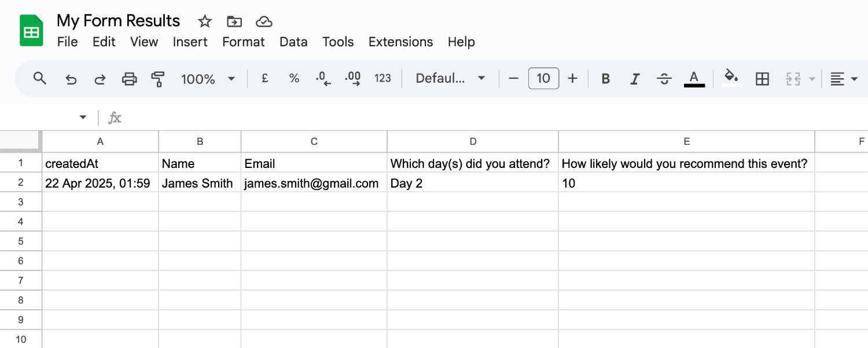Open the Extensions menu
Screen dimensions: 868x348
click(x=400, y=42)
